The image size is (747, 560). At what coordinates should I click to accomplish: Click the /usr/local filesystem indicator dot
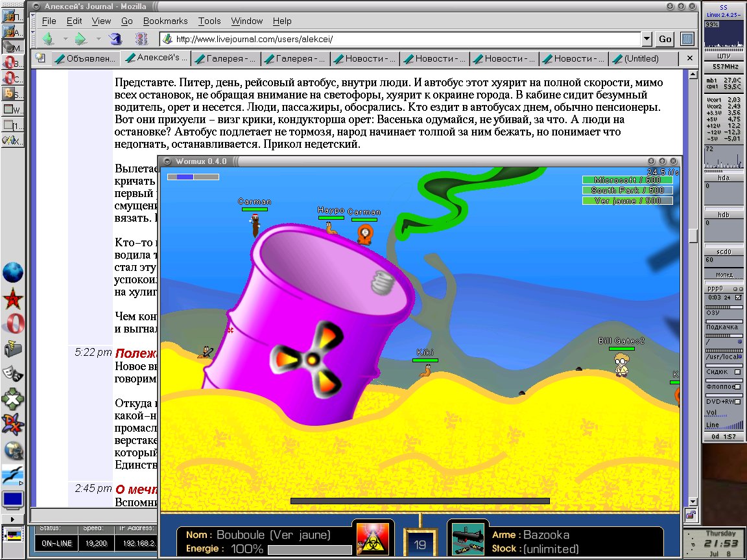click(x=739, y=356)
